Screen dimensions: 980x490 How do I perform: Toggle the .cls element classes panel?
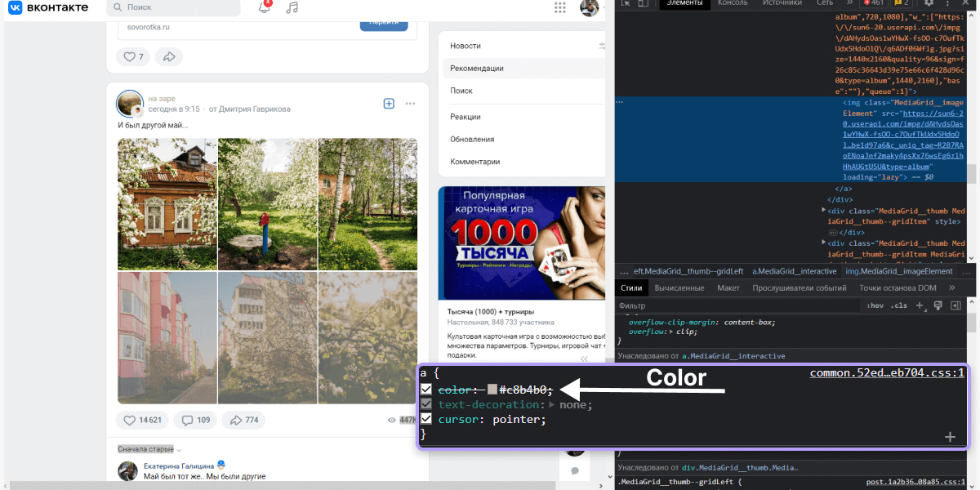pyautogui.click(x=899, y=305)
